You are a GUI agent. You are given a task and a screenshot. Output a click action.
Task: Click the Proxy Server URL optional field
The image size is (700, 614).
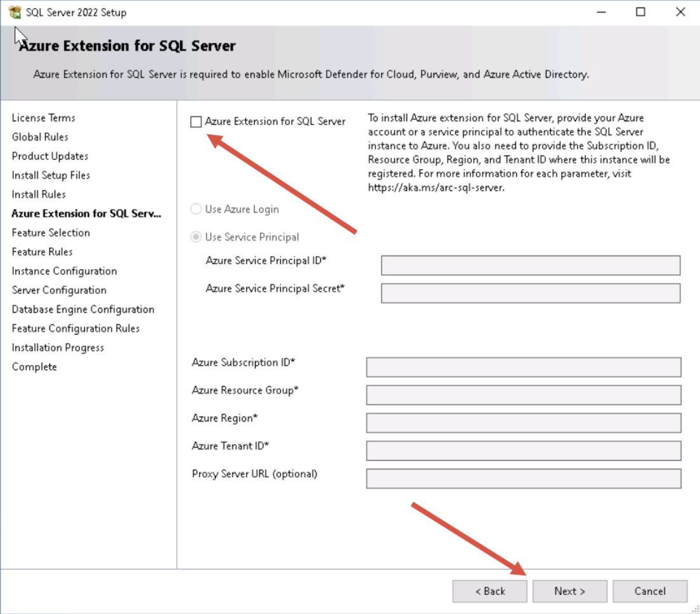point(524,478)
